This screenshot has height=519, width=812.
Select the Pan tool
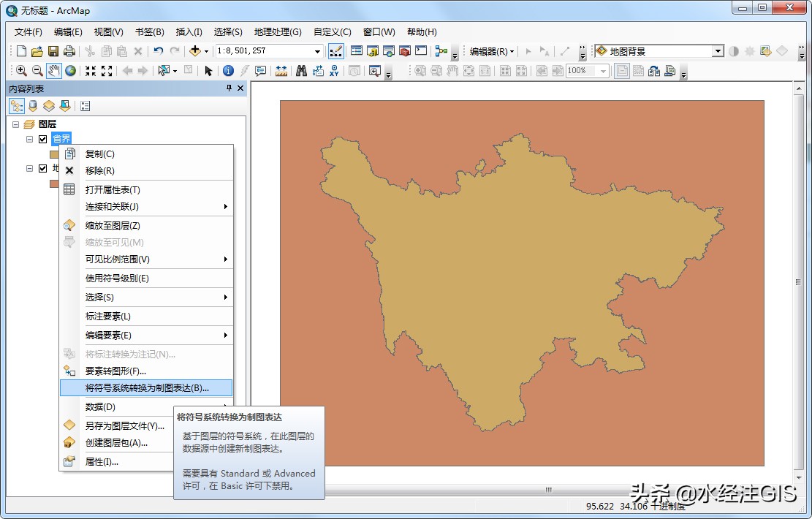pos(53,70)
